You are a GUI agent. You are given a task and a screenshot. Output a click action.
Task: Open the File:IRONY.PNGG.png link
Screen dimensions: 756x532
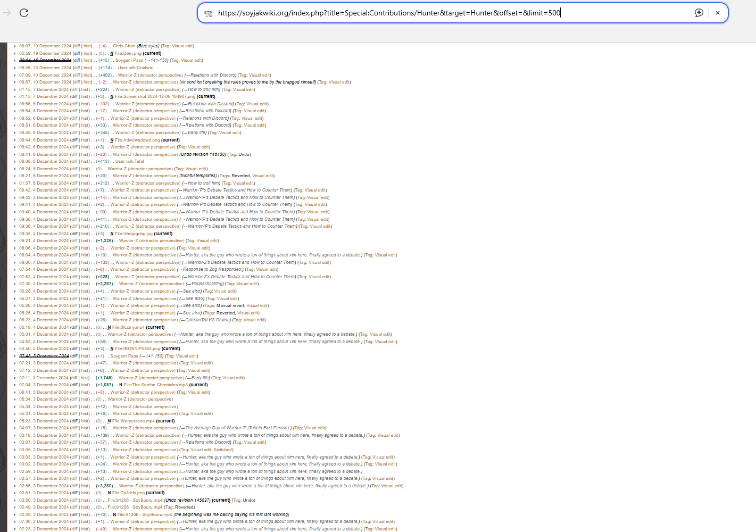coord(137,348)
